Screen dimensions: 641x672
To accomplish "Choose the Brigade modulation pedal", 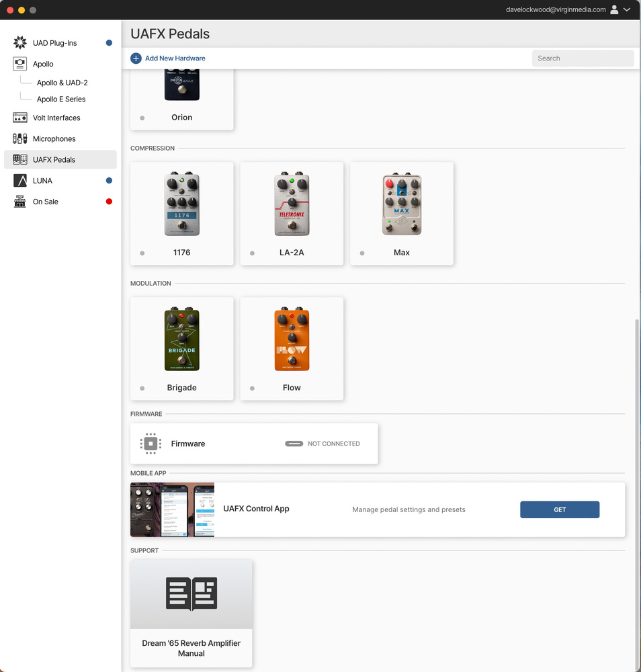I will [182, 349].
